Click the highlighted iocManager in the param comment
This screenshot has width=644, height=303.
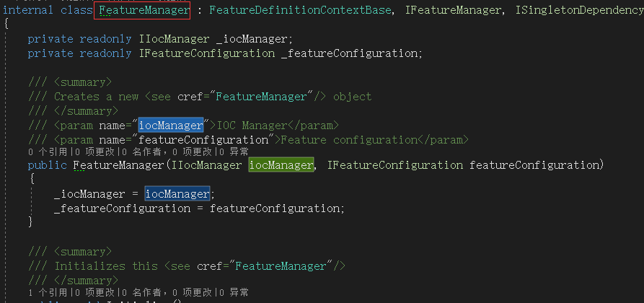tap(171, 126)
